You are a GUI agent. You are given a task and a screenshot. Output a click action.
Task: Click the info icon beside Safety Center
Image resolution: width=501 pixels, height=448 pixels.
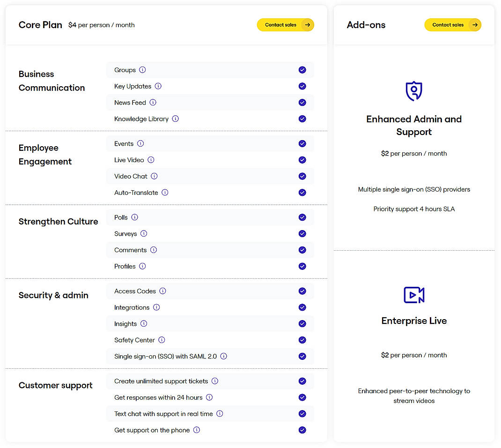point(162,340)
